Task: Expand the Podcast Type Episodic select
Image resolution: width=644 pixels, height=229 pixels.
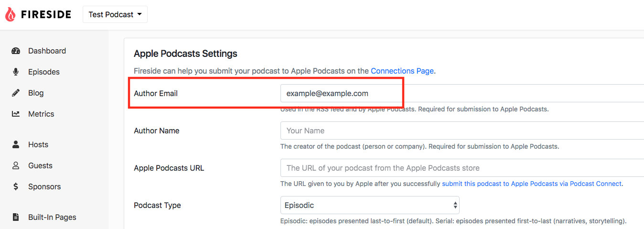Action: 370,205
